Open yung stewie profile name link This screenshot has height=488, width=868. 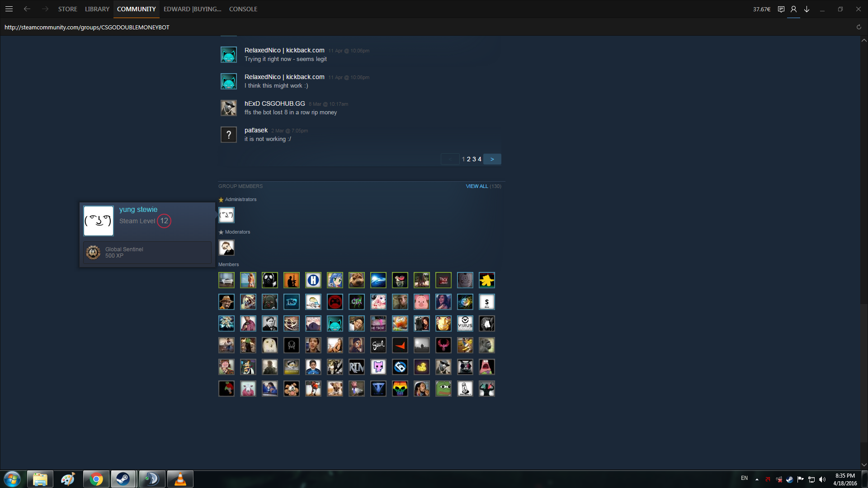click(138, 210)
